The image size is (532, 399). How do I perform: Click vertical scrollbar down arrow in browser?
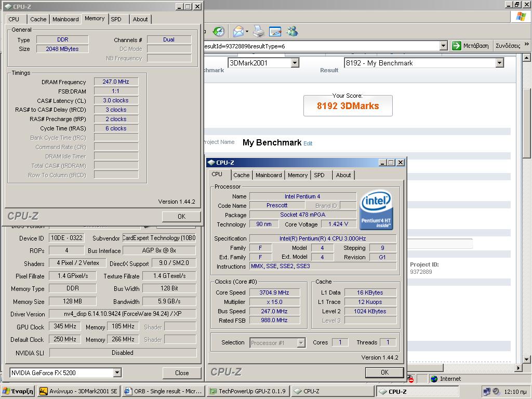526,359
